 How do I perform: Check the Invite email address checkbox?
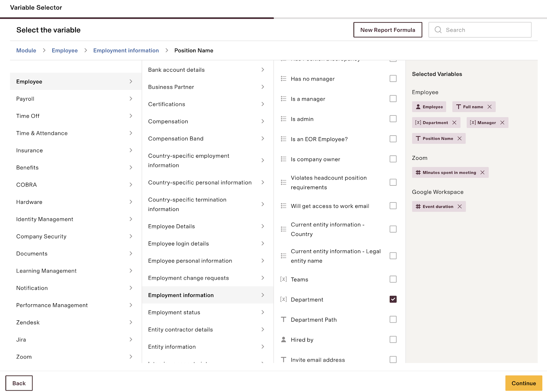tap(393, 360)
